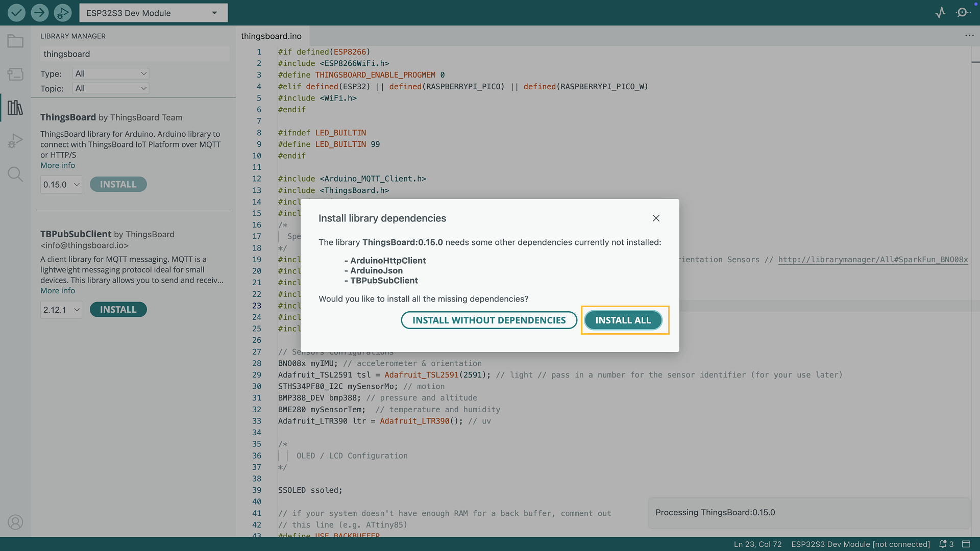The height and width of the screenshot is (551, 980).
Task: Toggle the bottom panel icon in the status bar
Action: click(x=966, y=544)
